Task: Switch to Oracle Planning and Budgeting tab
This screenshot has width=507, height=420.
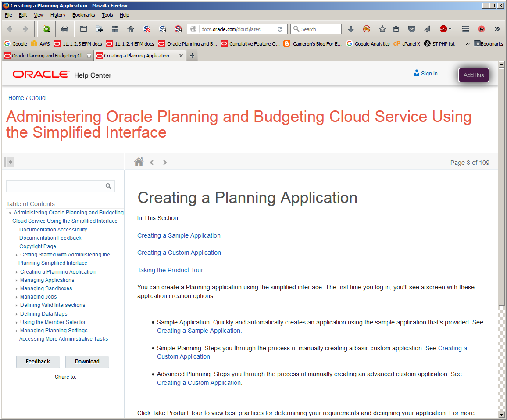Action: pos(48,56)
